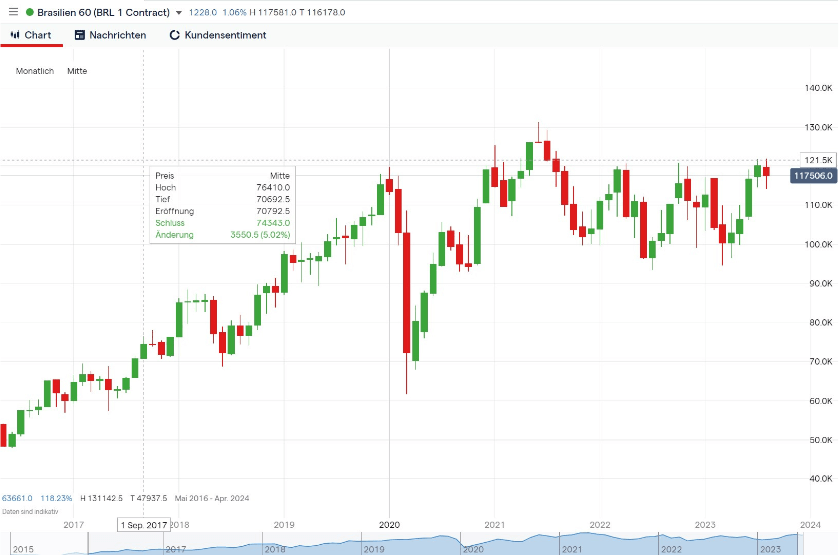
Task: Click the Änderung 3550.5 (5.02%) value
Action: pos(260,234)
